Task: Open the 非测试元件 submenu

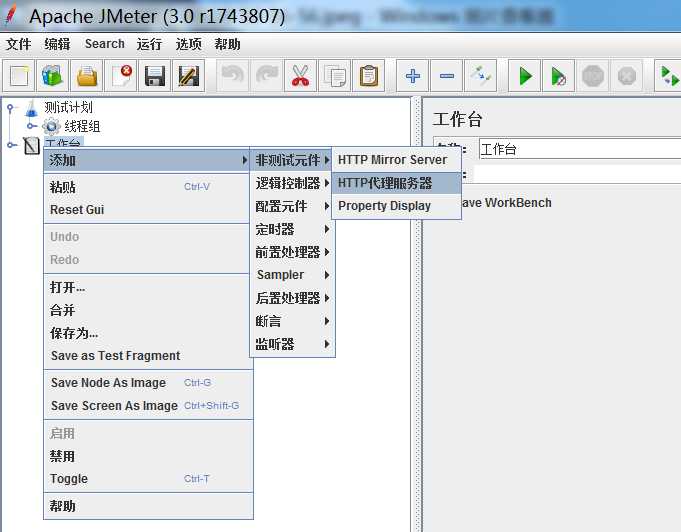Action: pos(292,160)
